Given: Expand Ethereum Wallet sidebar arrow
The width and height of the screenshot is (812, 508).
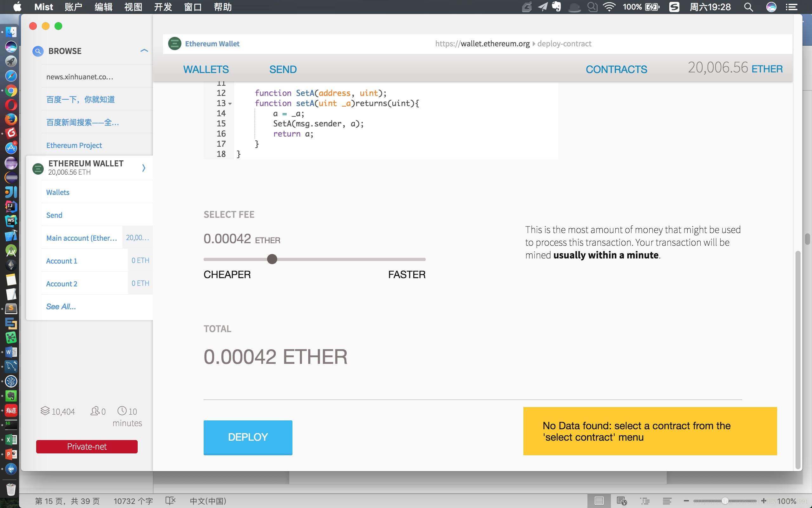Looking at the screenshot, I should point(144,168).
